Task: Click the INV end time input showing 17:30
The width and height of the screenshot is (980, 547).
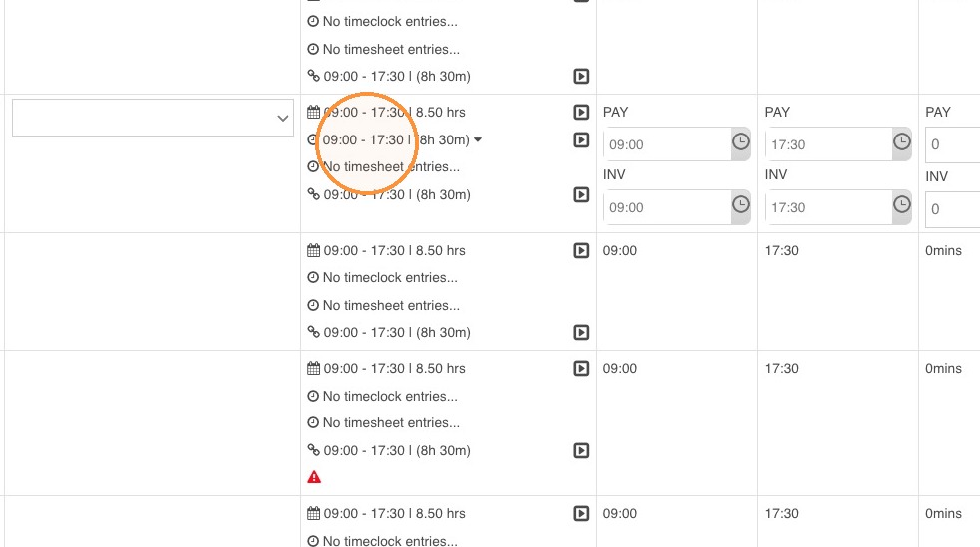Action: (828, 207)
